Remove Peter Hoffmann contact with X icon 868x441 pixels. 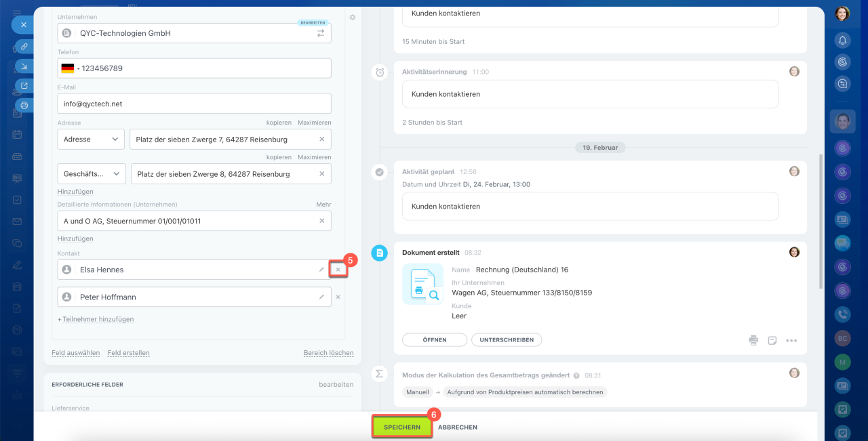click(338, 297)
